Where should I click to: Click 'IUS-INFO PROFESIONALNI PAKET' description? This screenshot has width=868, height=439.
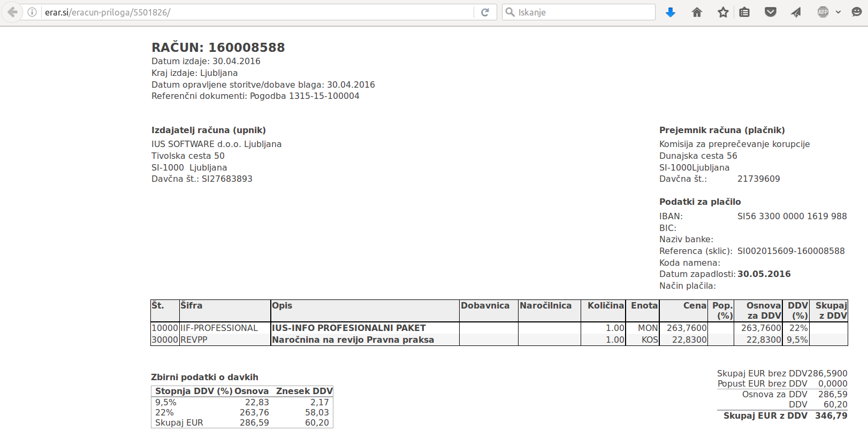click(349, 328)
